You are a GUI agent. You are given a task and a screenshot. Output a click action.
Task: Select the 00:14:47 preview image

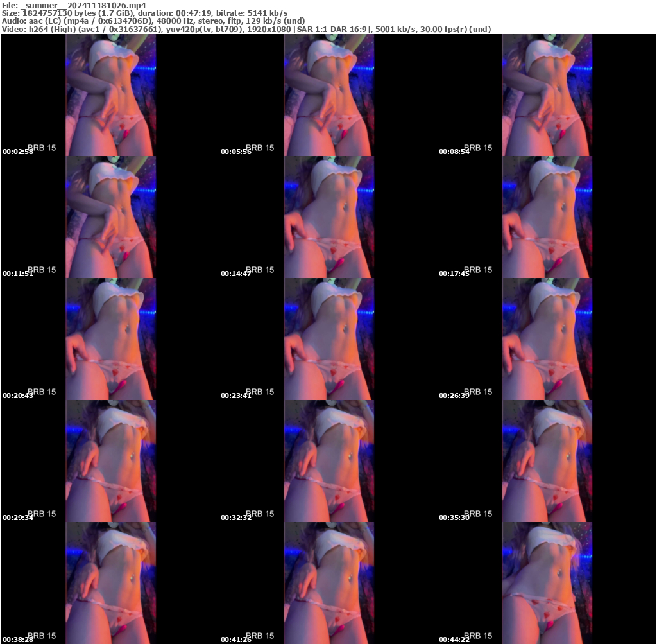328,216
